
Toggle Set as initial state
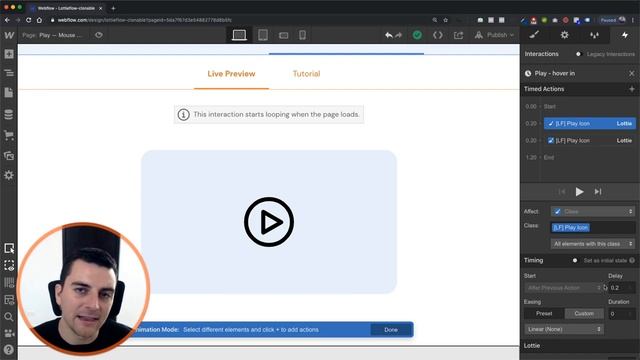coord(575,260)
